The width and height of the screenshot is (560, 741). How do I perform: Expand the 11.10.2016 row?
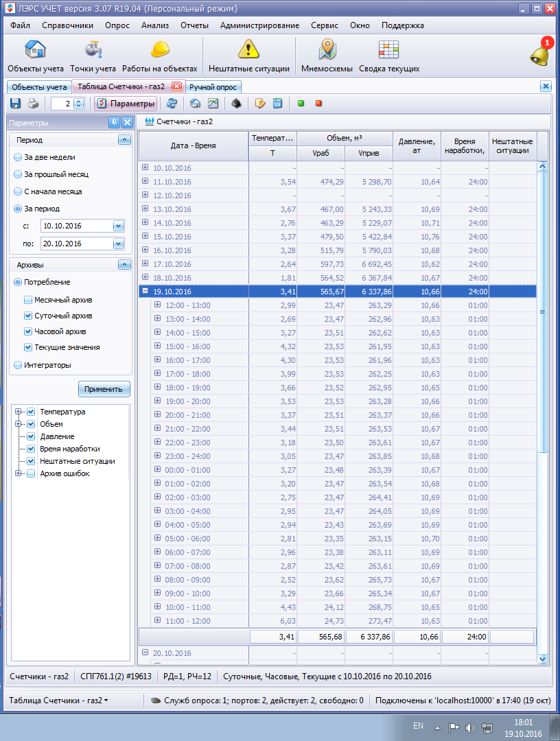tap(145, 181)
